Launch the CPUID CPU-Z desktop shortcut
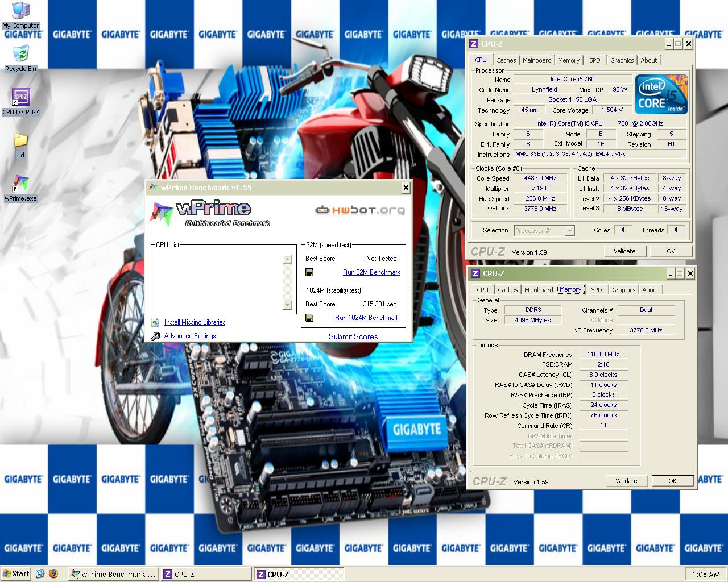The height and width of the screenshot is (582, 728). [20, 102]
